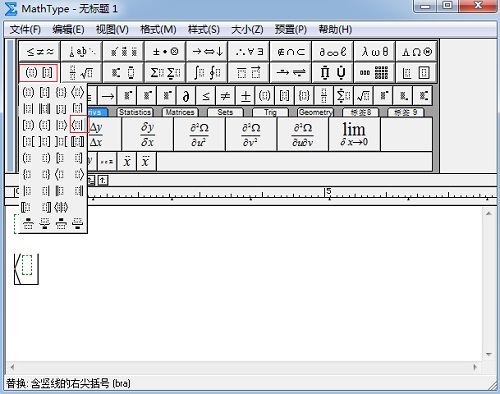Open the 预置(P) menu
The width and height of the screenshot is (500, 394).
tap(291, 30)
